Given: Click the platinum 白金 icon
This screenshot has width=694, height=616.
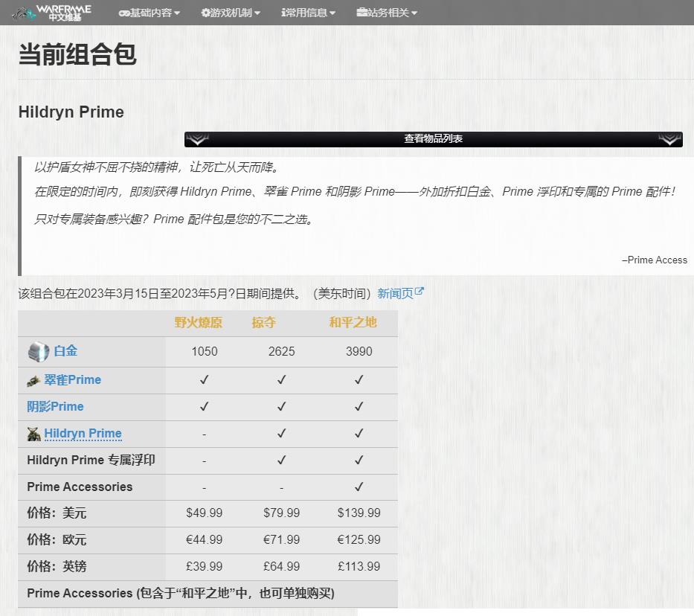Looking at the screenshot, I should (x=39, y=352).
